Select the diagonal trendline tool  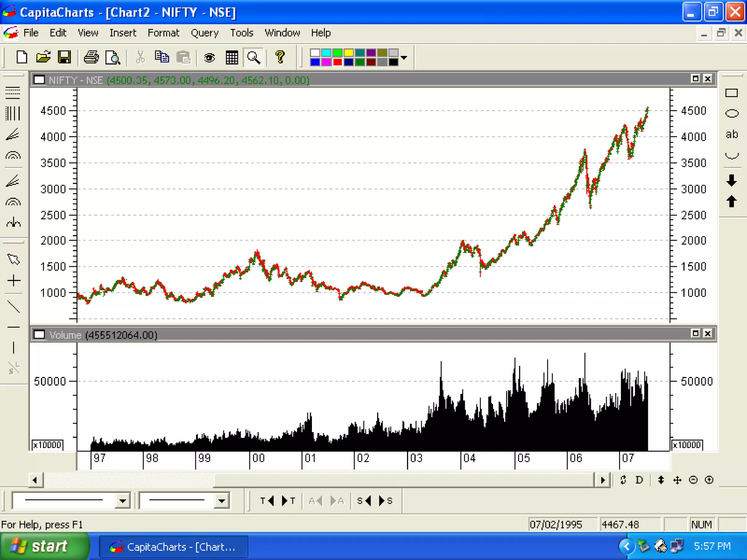[13, 307]
